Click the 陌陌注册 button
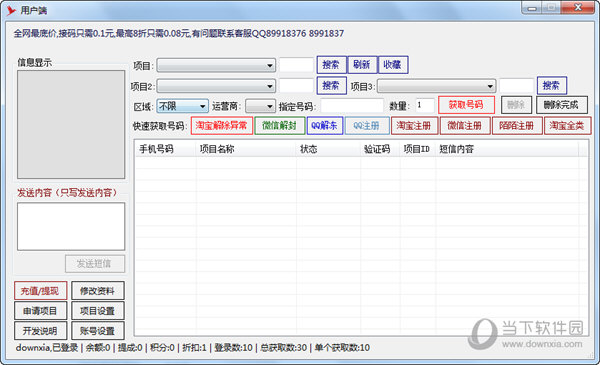 point(517,125)
